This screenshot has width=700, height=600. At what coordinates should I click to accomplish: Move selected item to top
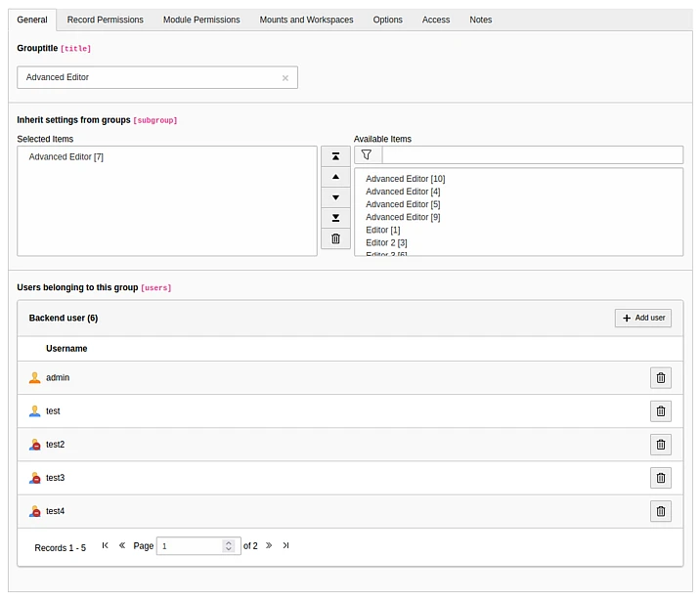point(335,156)
